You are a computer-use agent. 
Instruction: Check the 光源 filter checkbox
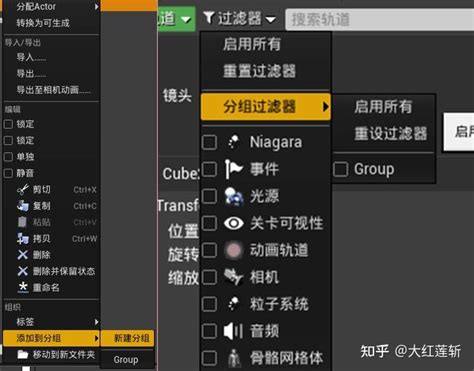click(x=209, y=196)
